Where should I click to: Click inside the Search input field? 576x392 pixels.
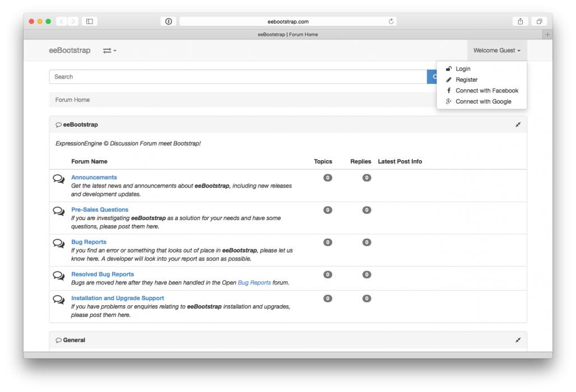tap(238, 77)
